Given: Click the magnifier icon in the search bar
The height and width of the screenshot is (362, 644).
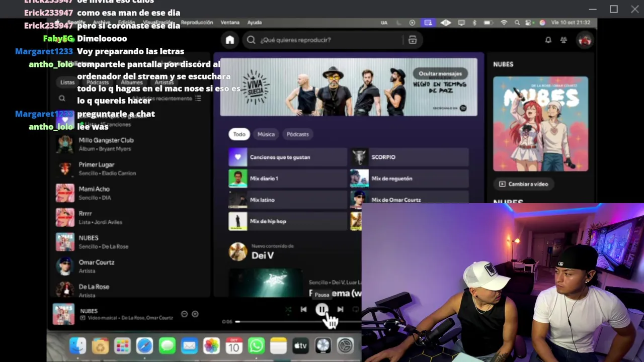Looking at the screenshot, I should point(251,40).
